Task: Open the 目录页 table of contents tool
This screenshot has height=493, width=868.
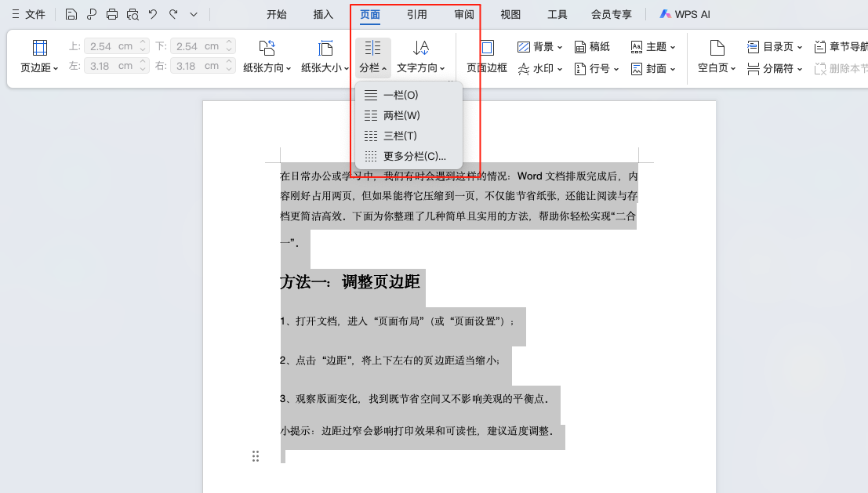Action: click(775, 45)
